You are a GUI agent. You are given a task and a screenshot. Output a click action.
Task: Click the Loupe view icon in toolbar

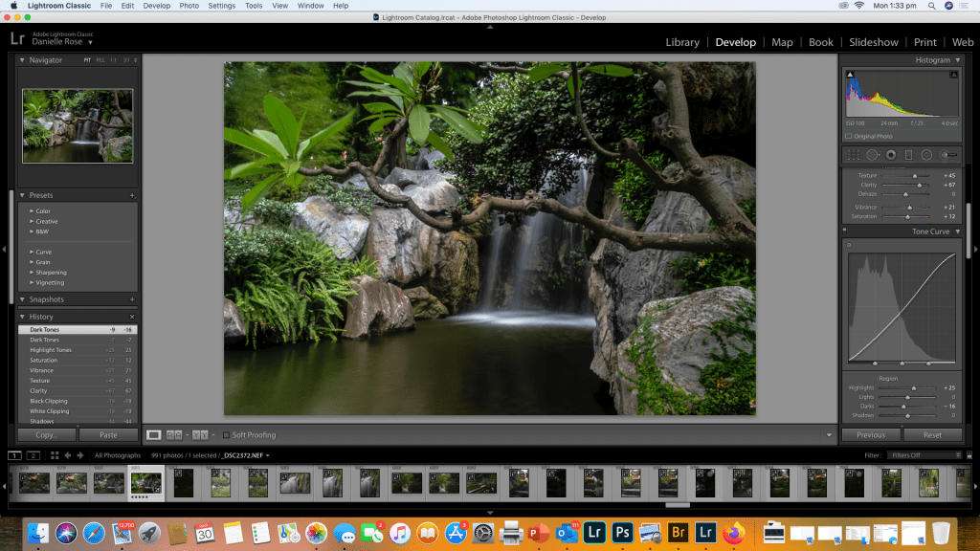pyautogui.click(x=153, y=435)
